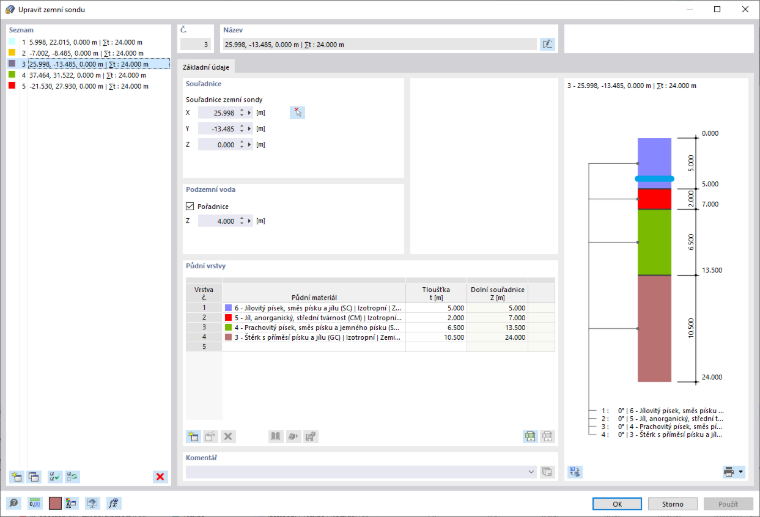The height and width of the screenshot is (517, 760).
Task: Click Y coordinate spinner arrows
Action: click(x=241, y=129)
